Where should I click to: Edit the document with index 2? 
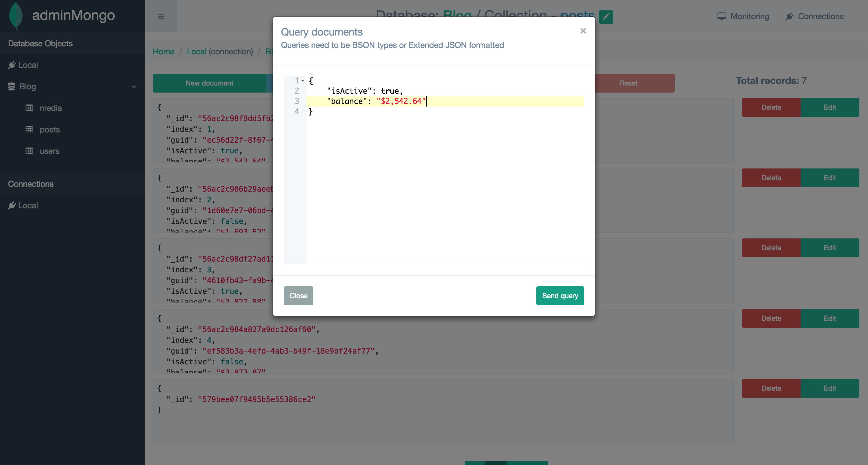click(829, 178)
